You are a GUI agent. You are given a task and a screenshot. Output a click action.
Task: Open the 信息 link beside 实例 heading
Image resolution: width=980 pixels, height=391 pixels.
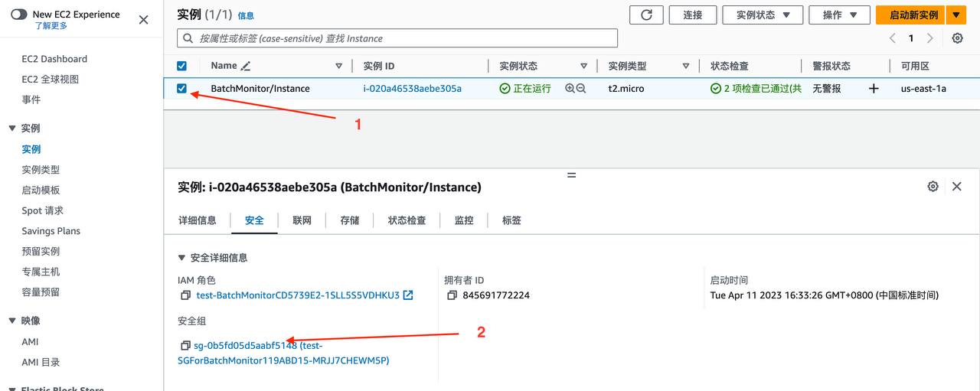[246, 15]
